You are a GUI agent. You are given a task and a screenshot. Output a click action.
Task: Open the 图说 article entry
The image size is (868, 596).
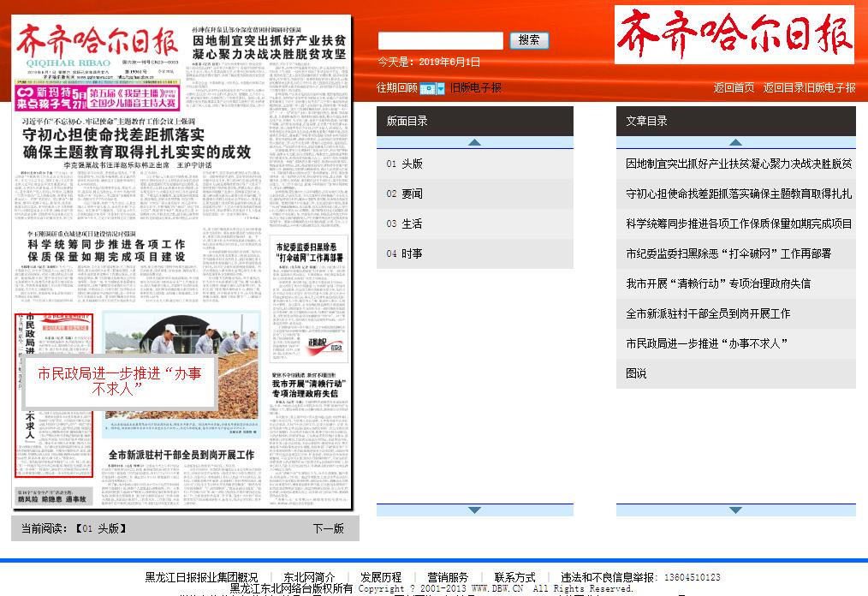636,373
